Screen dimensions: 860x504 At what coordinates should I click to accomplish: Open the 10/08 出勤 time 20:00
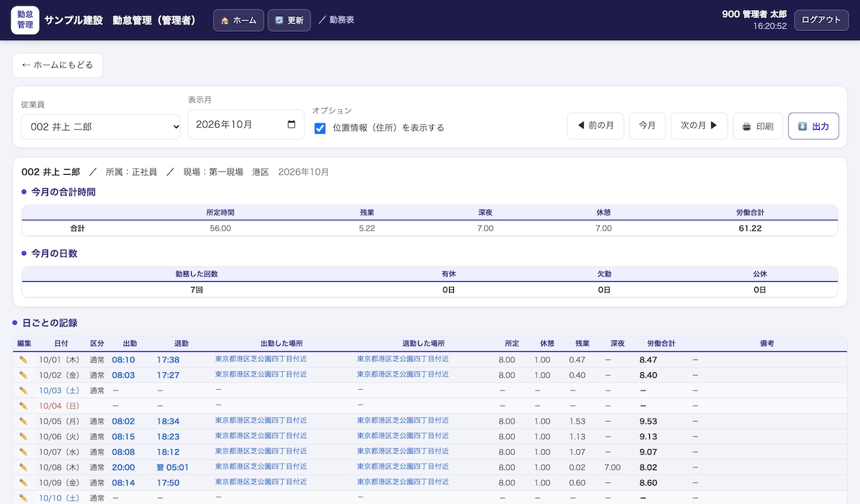pyautogui.click(x=123, y=467)
